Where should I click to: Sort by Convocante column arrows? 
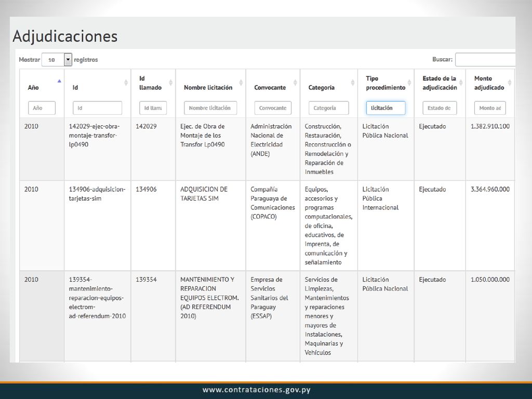[295, 83]
